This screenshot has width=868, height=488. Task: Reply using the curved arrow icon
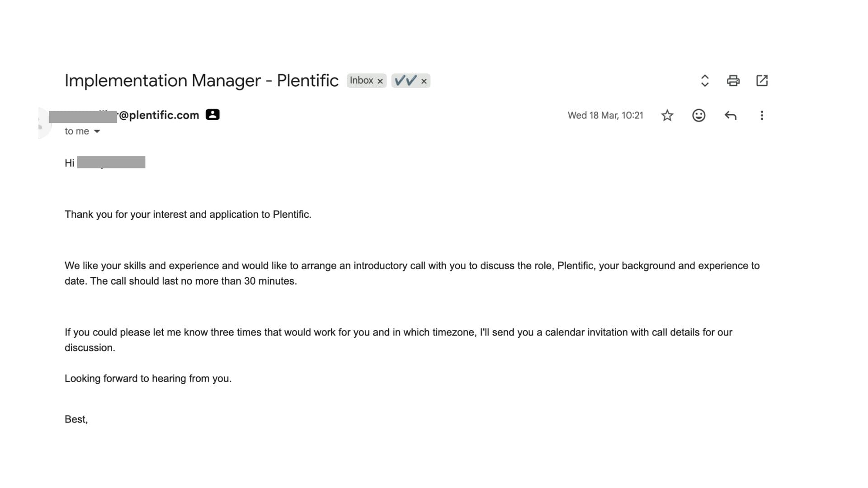730,116
